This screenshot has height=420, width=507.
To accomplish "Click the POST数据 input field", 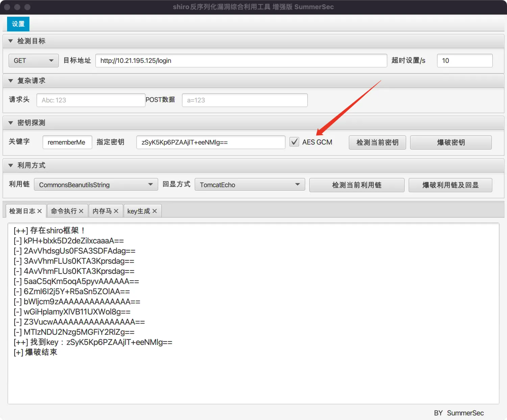I will (x=245, y=100).
